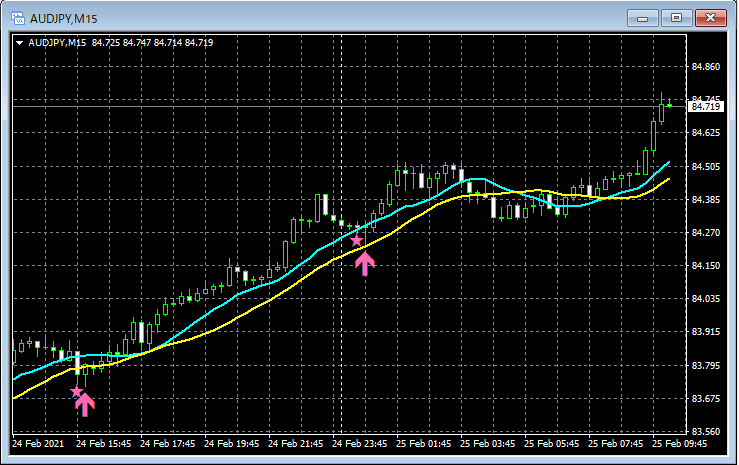Click the 24 Feb 21:45 time label
The image size is (739, 465).
(x=296, y=444)
